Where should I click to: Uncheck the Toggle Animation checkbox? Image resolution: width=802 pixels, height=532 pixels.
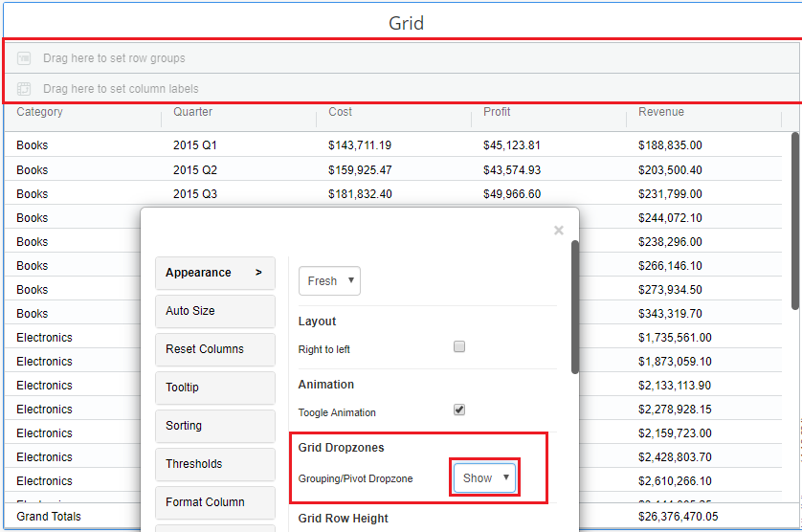pyautogui.click(x=459, y=410)
